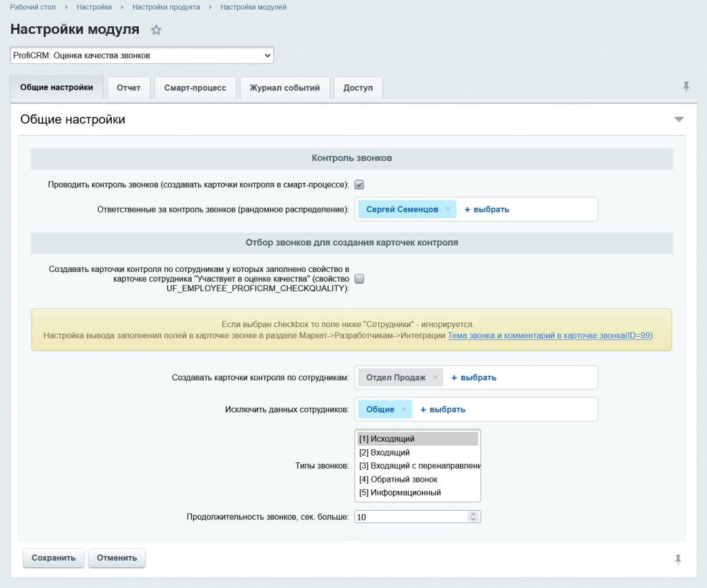
Task: Click the call duration stepper arrows
Action: point(473,516)
